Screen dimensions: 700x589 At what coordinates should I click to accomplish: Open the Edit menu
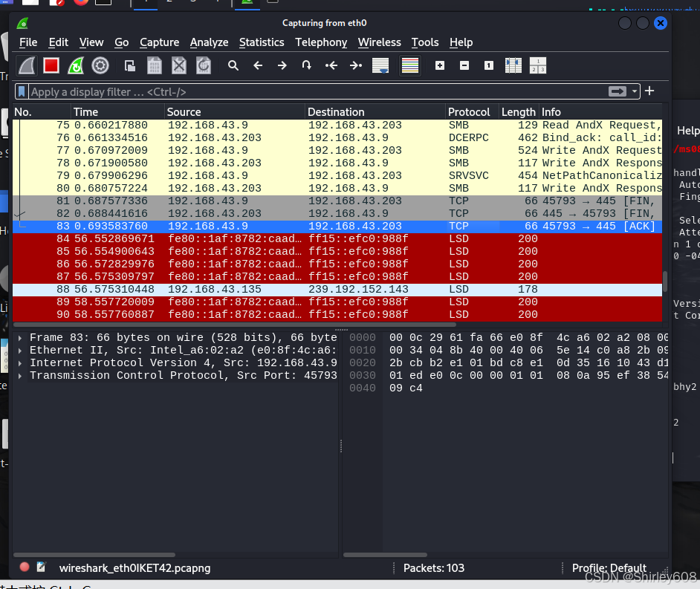point(59,42)
